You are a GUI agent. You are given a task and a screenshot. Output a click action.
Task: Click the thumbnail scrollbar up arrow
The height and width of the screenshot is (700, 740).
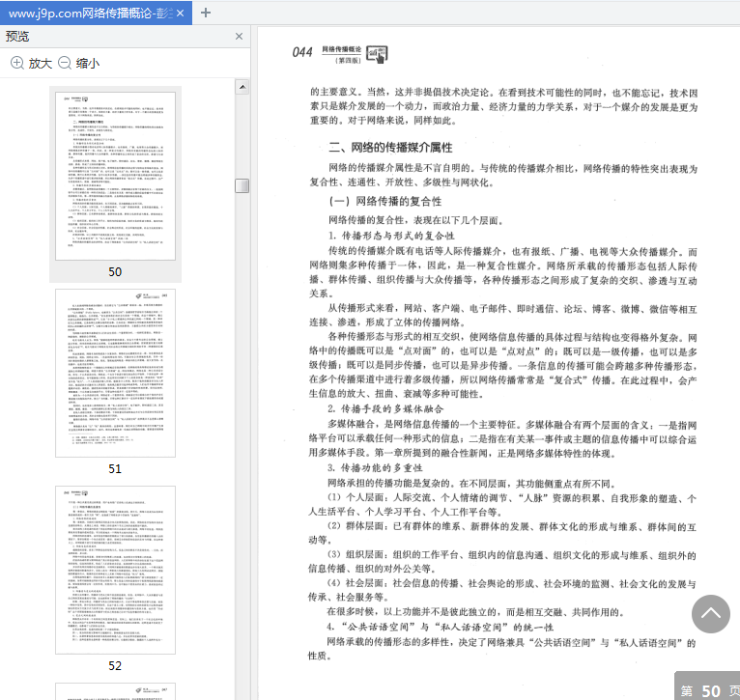[x=242, y=87]
